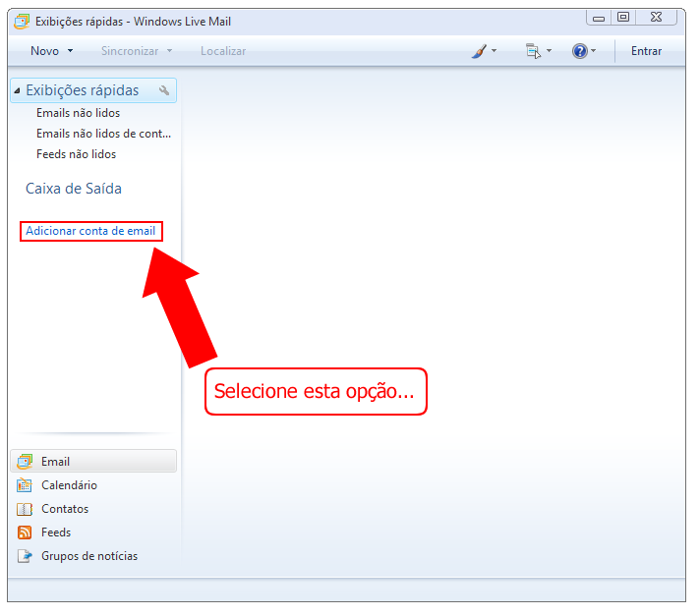Click the orange Feeds RSS icon

[x=25, y=532]
